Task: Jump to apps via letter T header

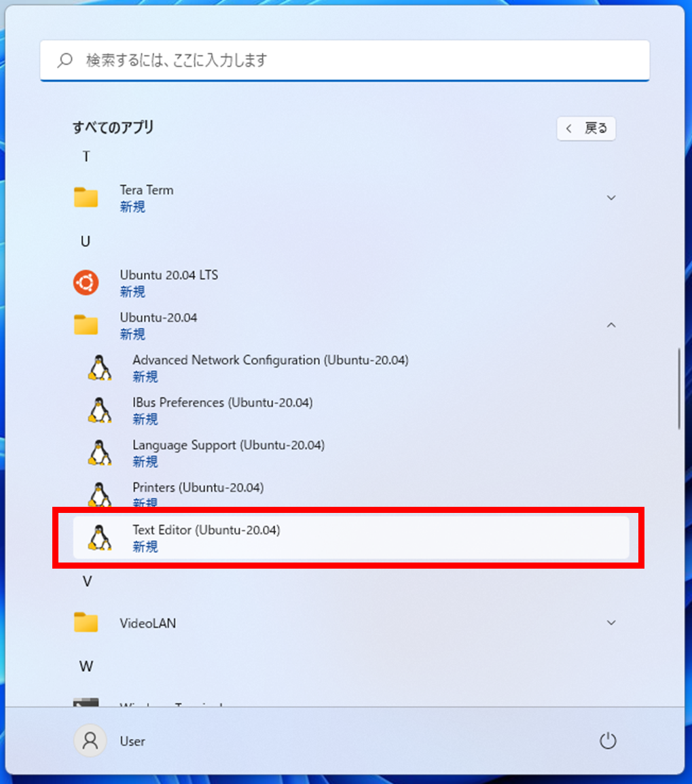Action: tap(86, 157)
